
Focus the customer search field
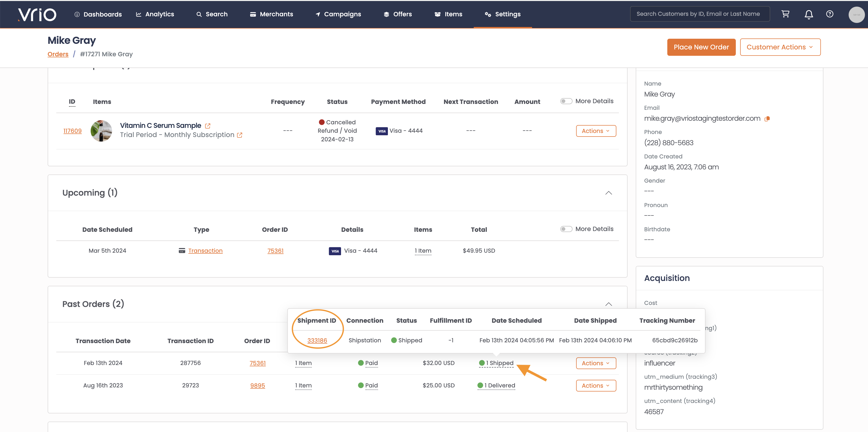700,14
